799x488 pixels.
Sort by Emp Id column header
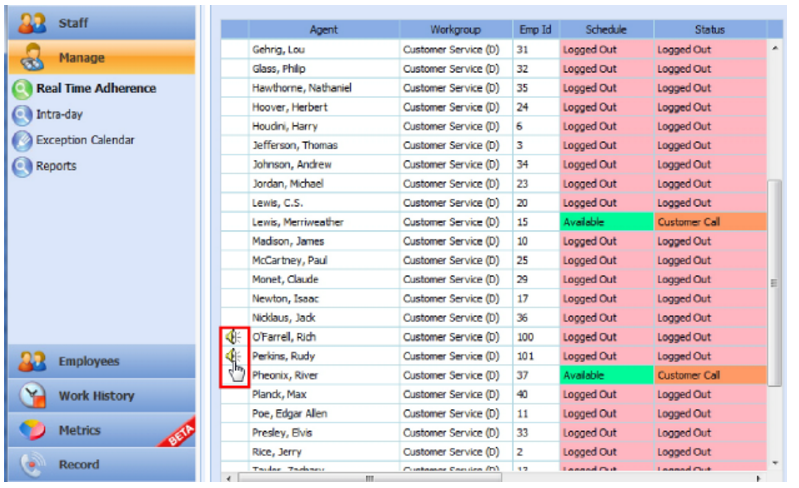point(535,30)
